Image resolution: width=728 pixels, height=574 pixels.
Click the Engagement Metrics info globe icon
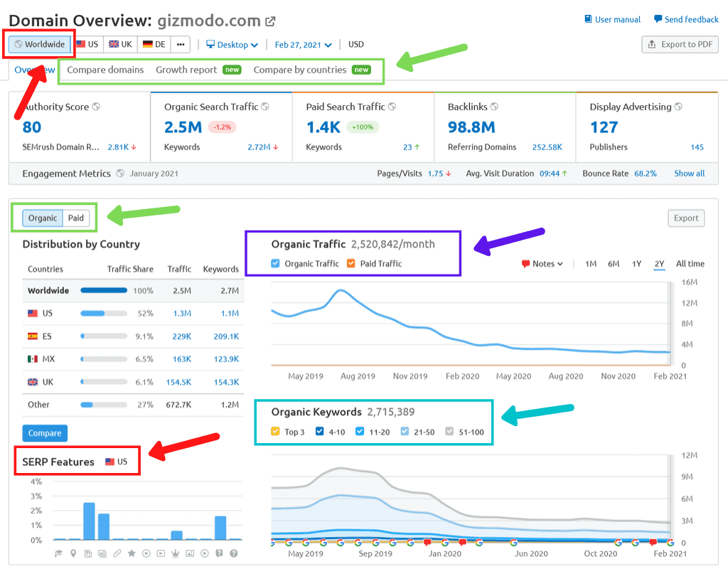tap(120, 174)
